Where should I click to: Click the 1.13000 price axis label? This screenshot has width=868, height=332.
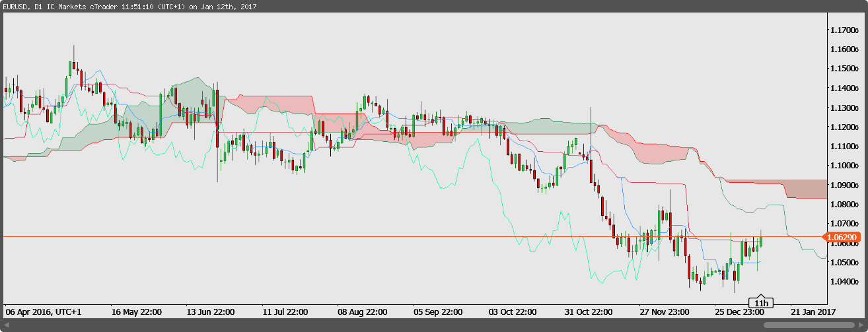[846, 108]
